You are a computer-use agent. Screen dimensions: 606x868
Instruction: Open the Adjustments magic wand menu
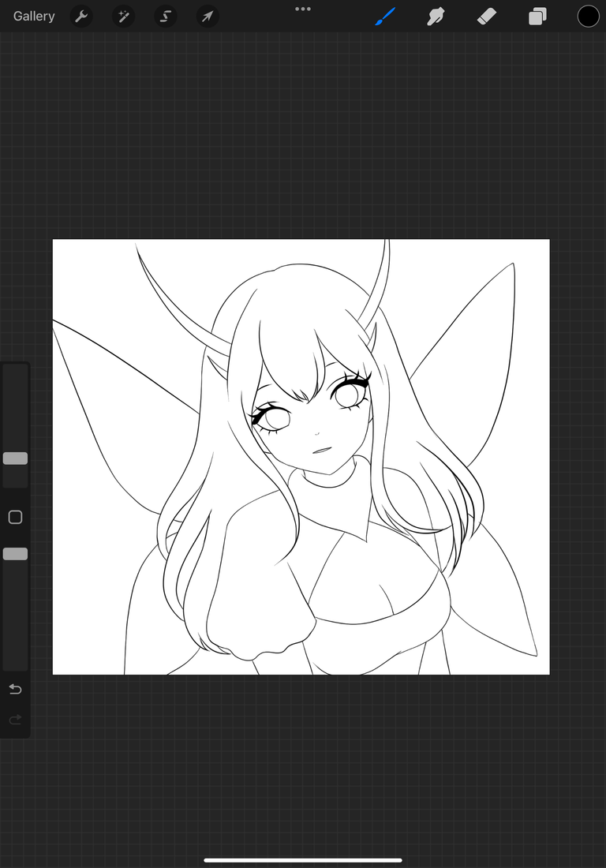click(x=123, y=16)
